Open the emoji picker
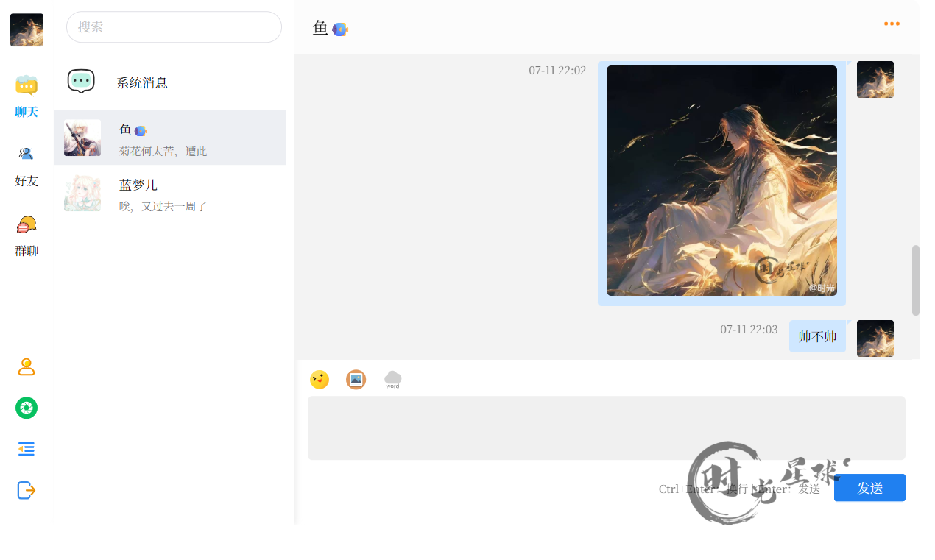Screen dimensions: 935x560 click(320, 380)
